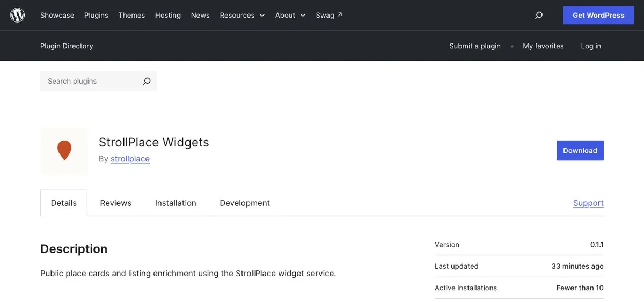Open the Plugins menu item

coord(96,15)
